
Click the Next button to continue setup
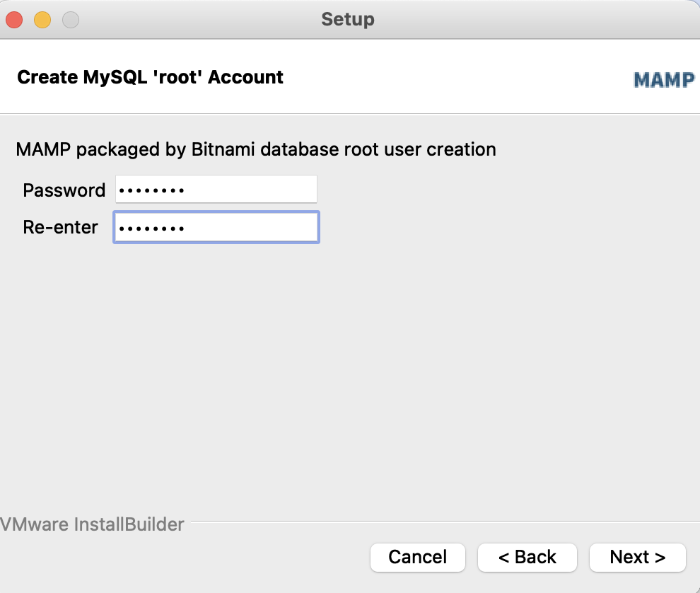tap(637, 557)
